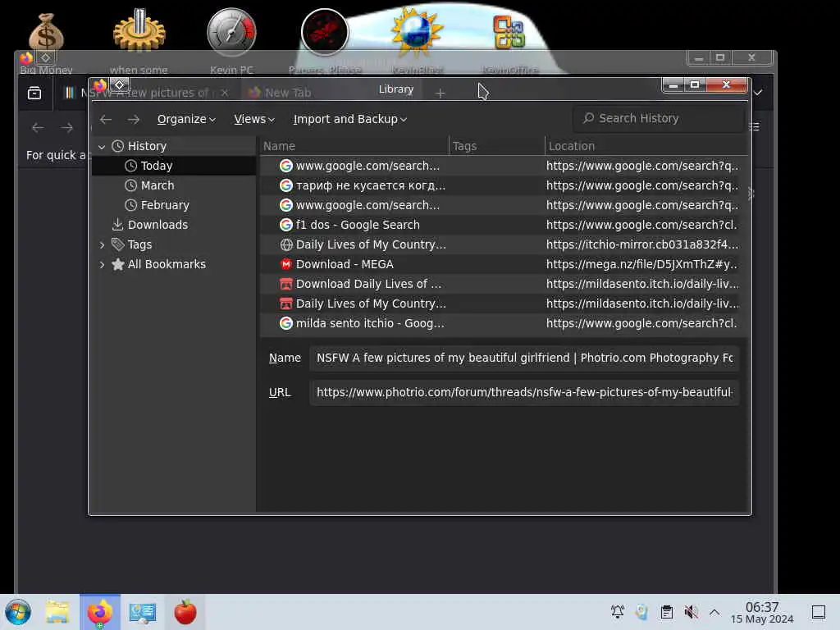
Task: Click the Firefox taskbar button
Action: pyautogui.click(x=100, y=612)
